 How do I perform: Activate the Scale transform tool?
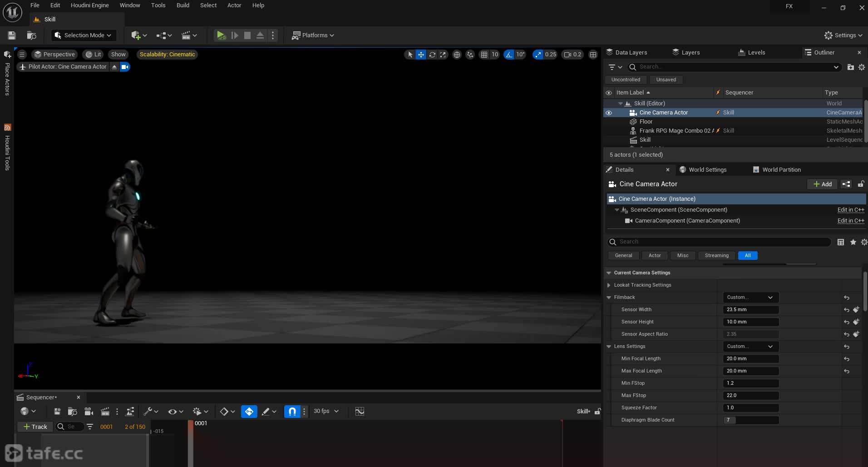click(x=443, y=55)
